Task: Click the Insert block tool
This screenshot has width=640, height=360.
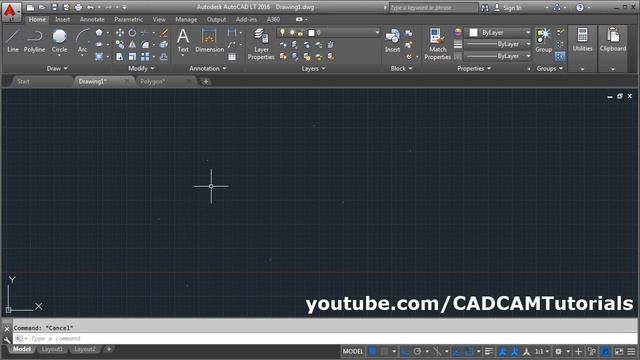Action: pyautogui.click(x=392, y=41)
